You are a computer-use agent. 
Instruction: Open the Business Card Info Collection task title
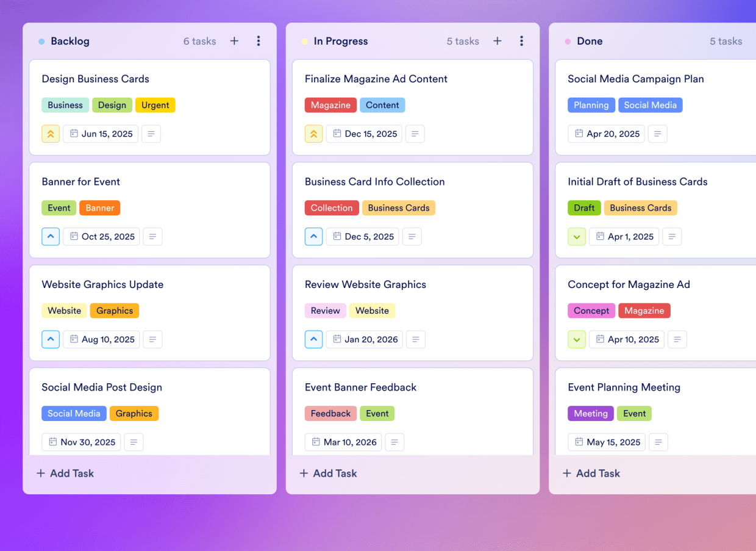point(375,181)
